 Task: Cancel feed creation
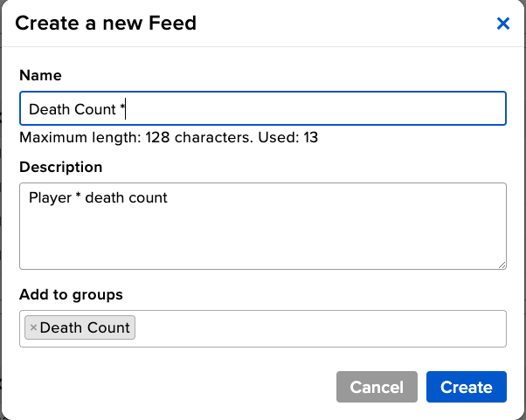tap(377, 387)
